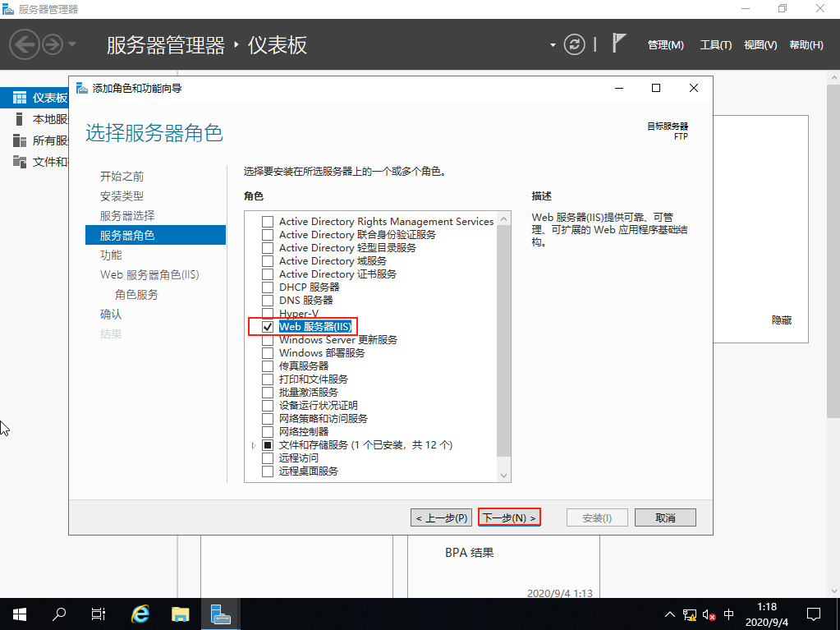Check 网络控制器 role
840x630 pixels.
268,432
